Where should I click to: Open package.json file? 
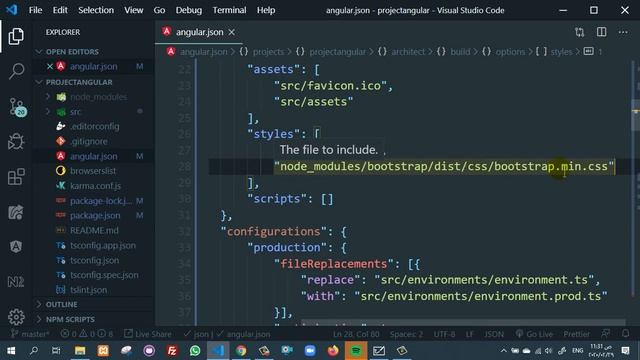pos(95,215)
